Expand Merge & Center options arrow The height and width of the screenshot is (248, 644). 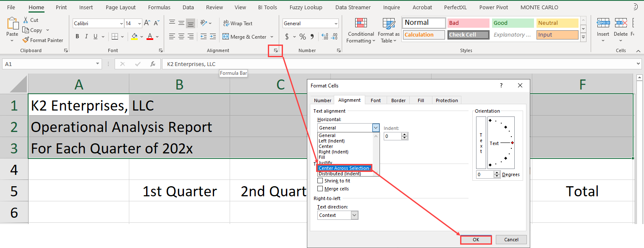[272, 37]
